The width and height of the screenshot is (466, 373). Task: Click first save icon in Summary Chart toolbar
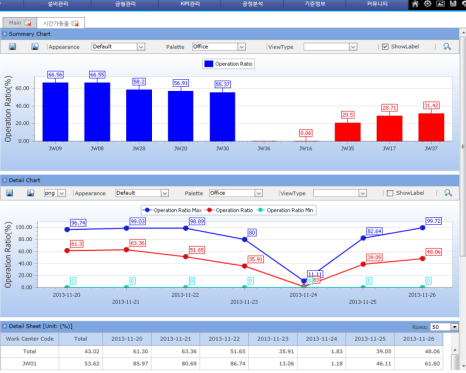click(12, 47)
